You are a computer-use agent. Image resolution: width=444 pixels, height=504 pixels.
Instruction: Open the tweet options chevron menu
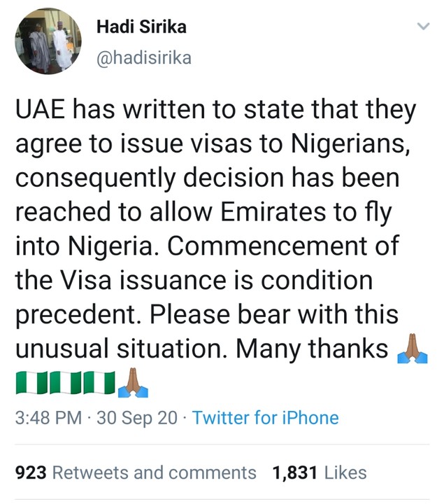coord(422,27)
